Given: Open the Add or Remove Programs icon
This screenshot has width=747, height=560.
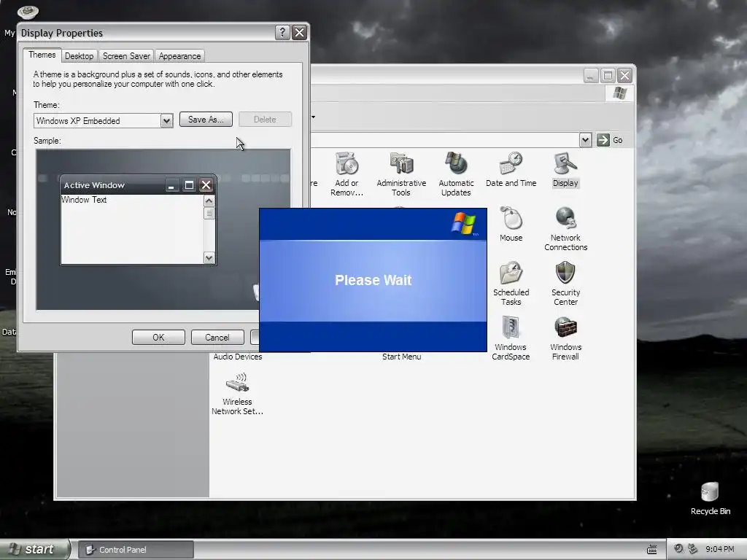Looking at the screenshot, I should pyautogui.click(x=347, y=174).
